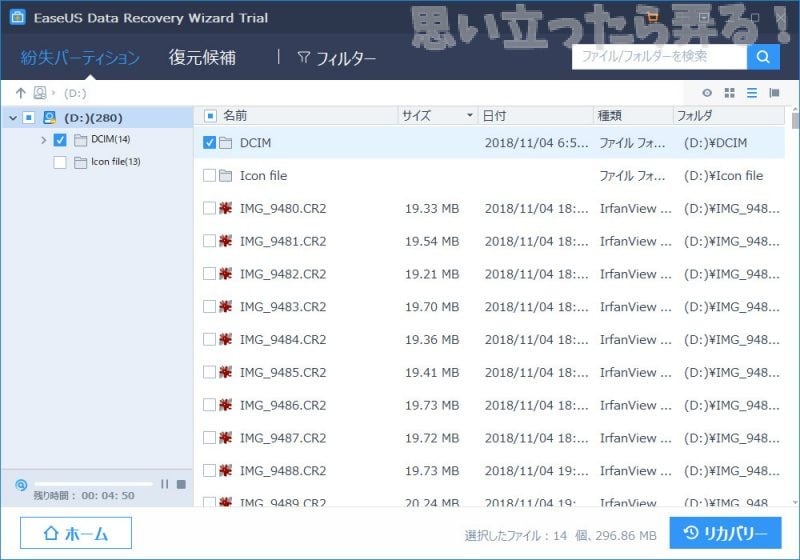This screenshot has height=560, width=800.
Task: Select Icon file(13) label in tree
Action: pyautogui.click(x=116, y=162)
